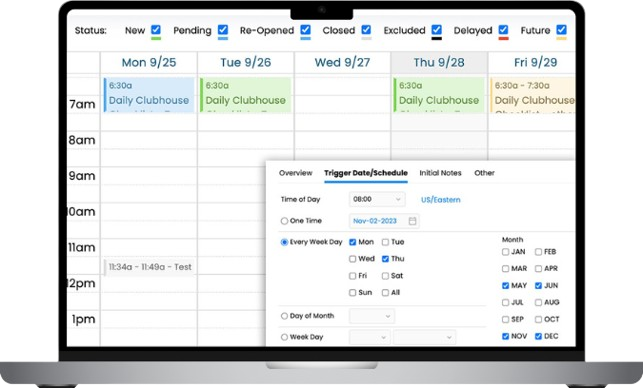
Task: Click the Nov-02-2023 date input field
Action: pyautogui.click(x=384, y=221)
